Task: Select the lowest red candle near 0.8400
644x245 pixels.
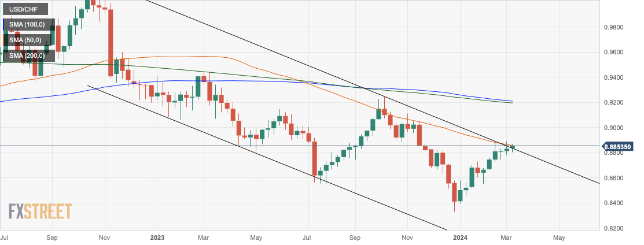Action: (455, 193)
